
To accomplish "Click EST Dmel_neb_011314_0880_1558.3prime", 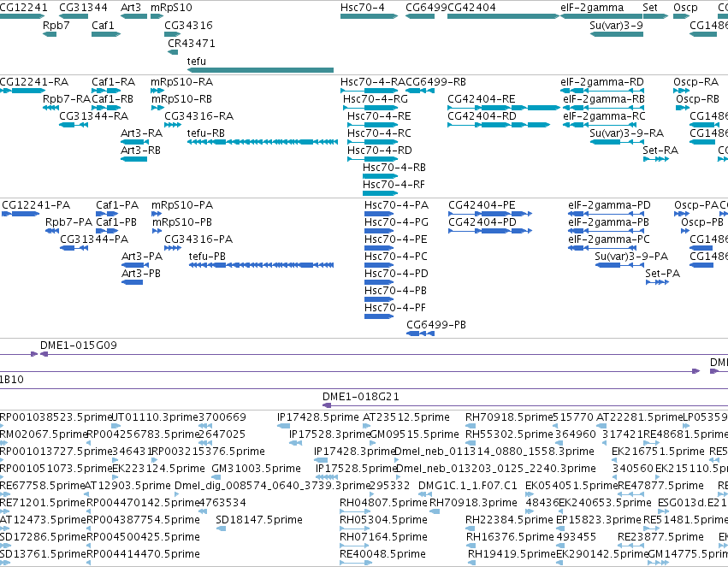I will 396,460.
